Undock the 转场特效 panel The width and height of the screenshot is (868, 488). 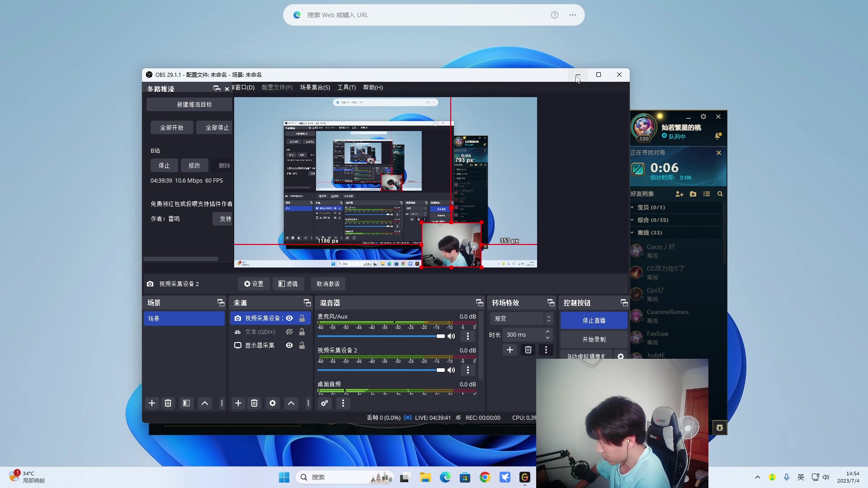point(551,303)
